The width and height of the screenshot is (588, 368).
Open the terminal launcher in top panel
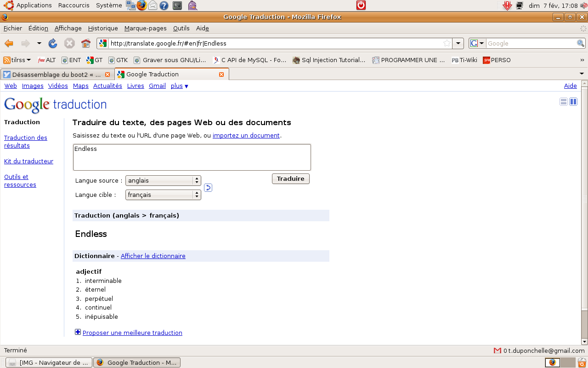point(177,6)
